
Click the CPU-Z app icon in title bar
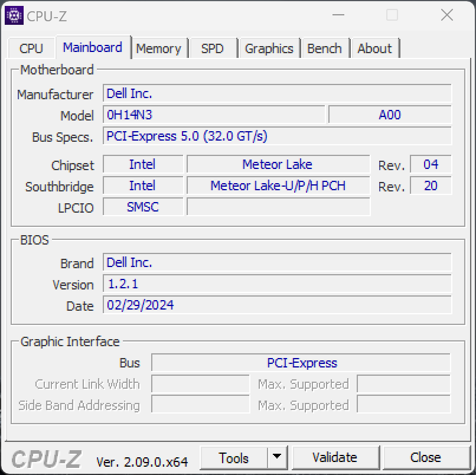tap(14, 15)
